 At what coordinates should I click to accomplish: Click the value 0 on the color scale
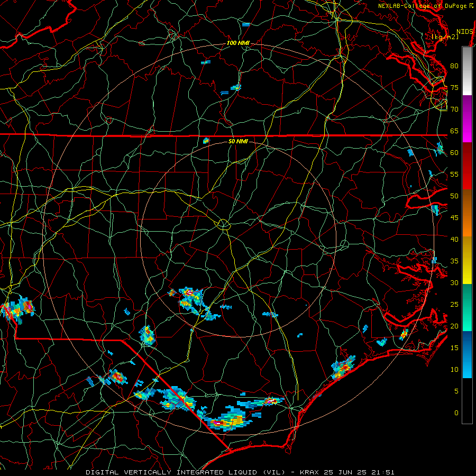click(456, 413)
